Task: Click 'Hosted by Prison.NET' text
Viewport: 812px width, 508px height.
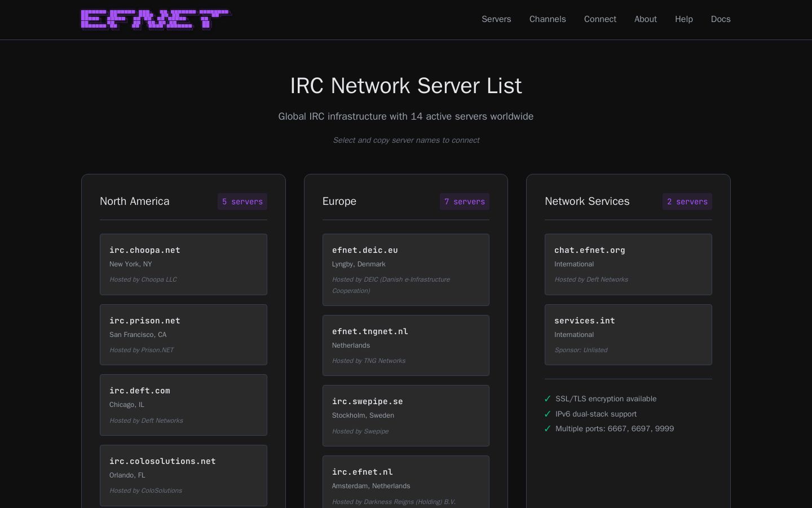Action: click(x=142, y=350)
